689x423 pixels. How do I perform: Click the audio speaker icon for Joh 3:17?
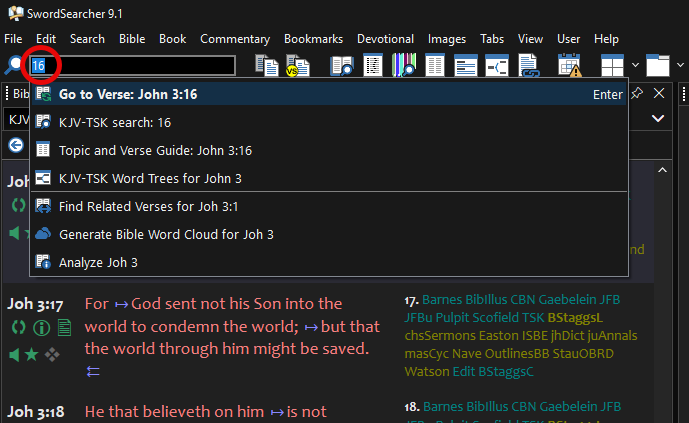click(x=14, y=354)
